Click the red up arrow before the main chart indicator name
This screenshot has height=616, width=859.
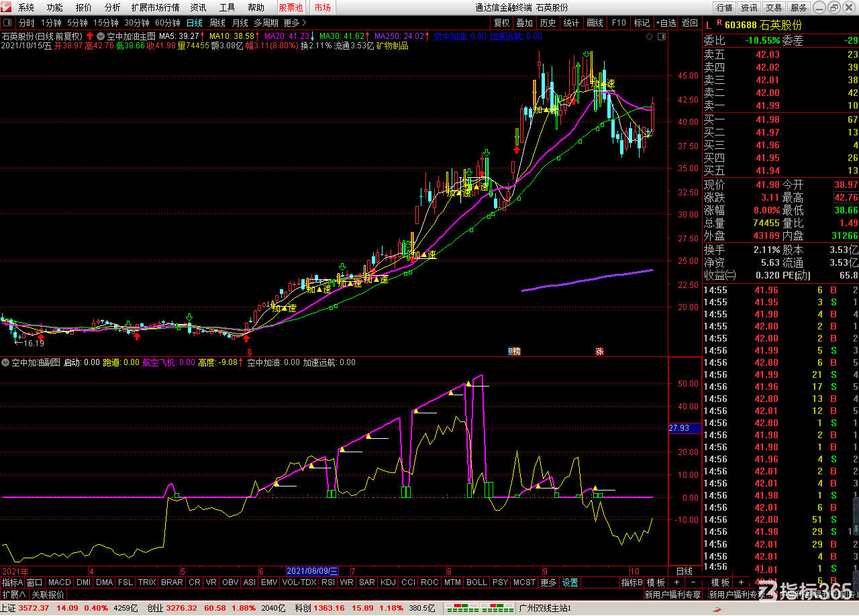(90, 36)
